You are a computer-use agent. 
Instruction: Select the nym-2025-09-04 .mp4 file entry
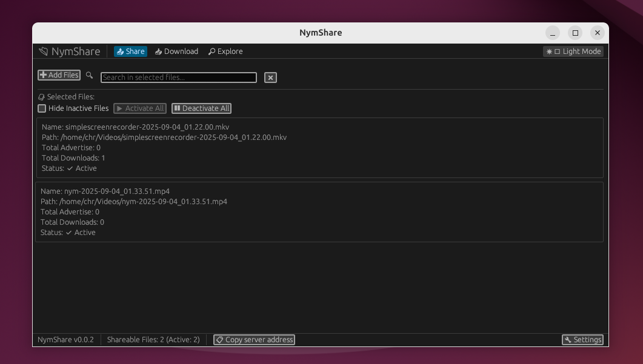pyautogui.click(x=319, y=212)
